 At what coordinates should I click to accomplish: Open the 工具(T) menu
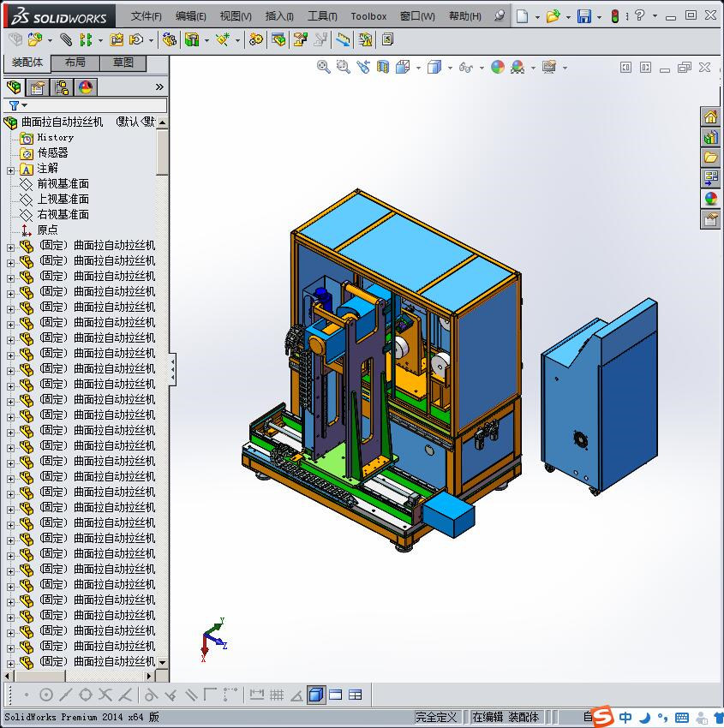click(x=322, y=16)
